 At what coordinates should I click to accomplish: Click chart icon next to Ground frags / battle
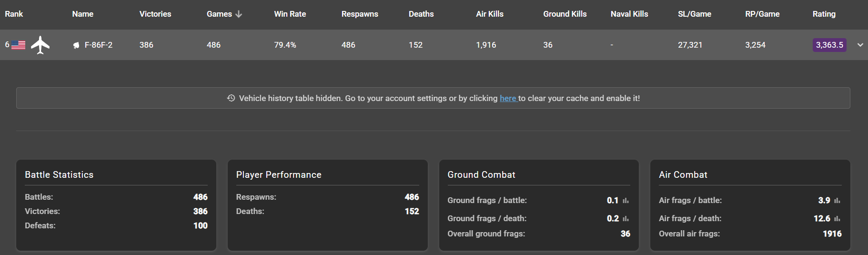click(626, 201)
